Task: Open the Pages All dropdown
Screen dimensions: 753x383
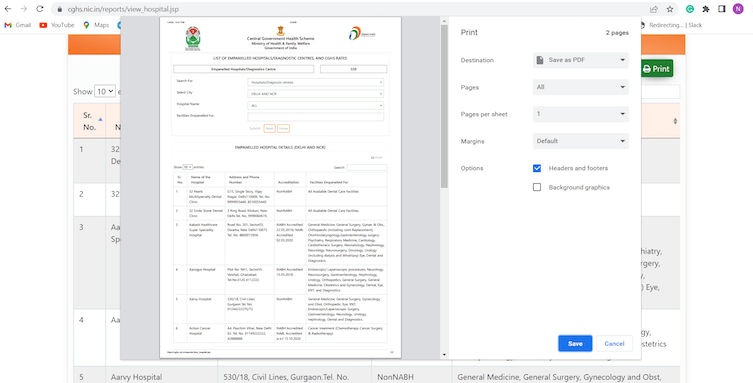Action: tap(581, 87)
